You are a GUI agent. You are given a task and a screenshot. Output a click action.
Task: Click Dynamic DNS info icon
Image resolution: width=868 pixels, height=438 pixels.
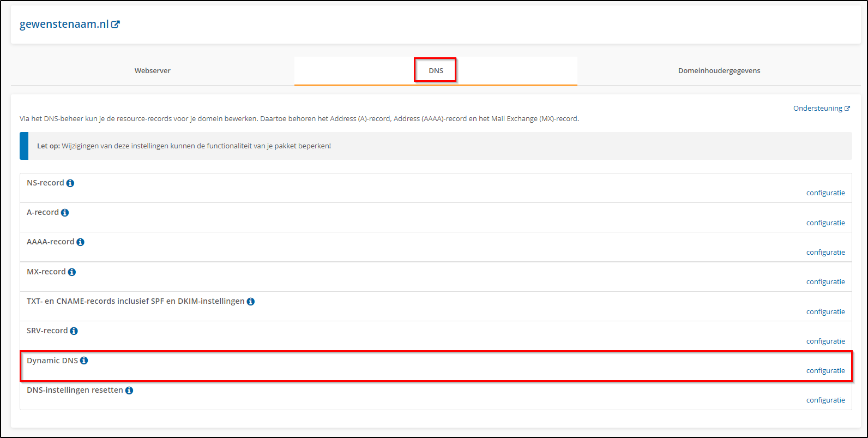click(84, 361)
